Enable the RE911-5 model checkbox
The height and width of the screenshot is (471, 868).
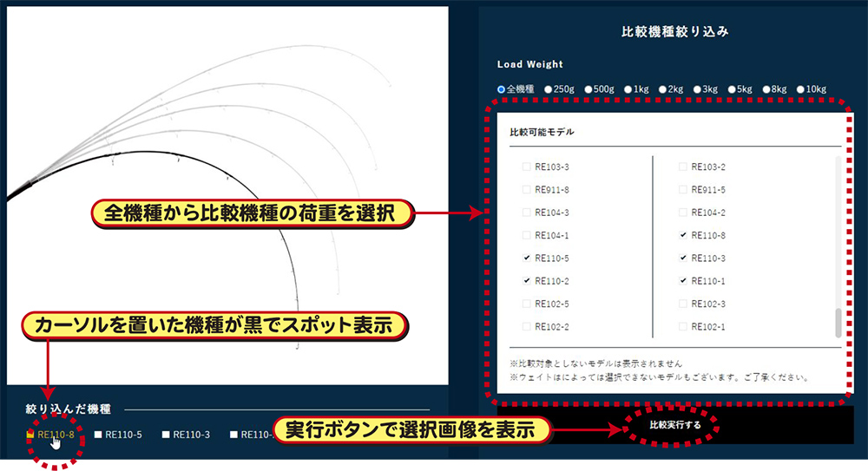[683, 189]
